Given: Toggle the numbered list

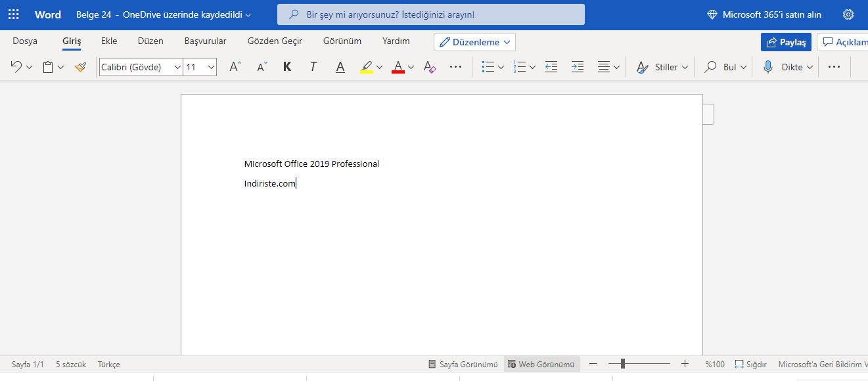Looking at the screenshot, I should point(519,67).
